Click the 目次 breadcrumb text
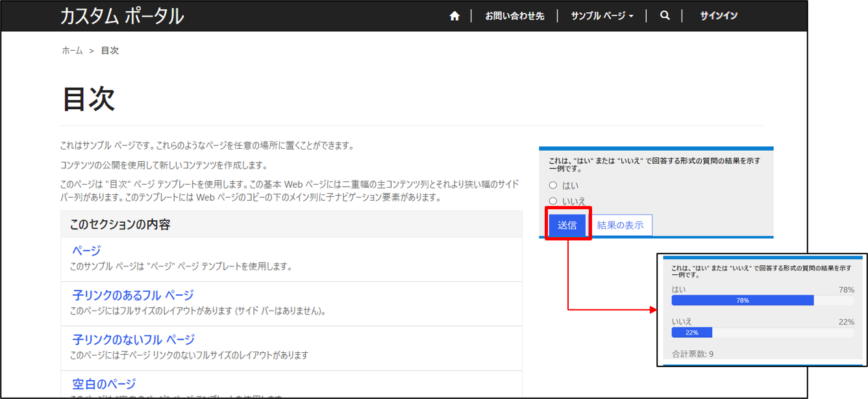Image resolution: width=868 pixels, height=399 pixels. pos(110,51)
